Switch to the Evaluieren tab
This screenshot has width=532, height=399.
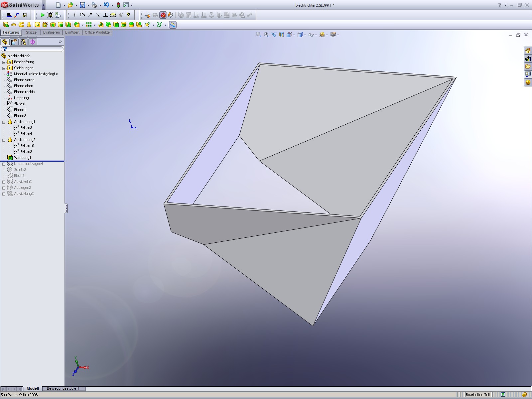point(52,32)
